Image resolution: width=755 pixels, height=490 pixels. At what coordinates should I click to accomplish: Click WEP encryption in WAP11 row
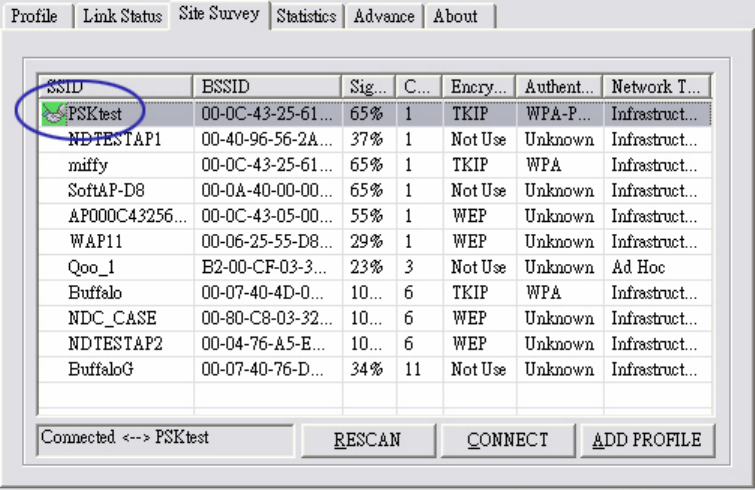[470, 242]
